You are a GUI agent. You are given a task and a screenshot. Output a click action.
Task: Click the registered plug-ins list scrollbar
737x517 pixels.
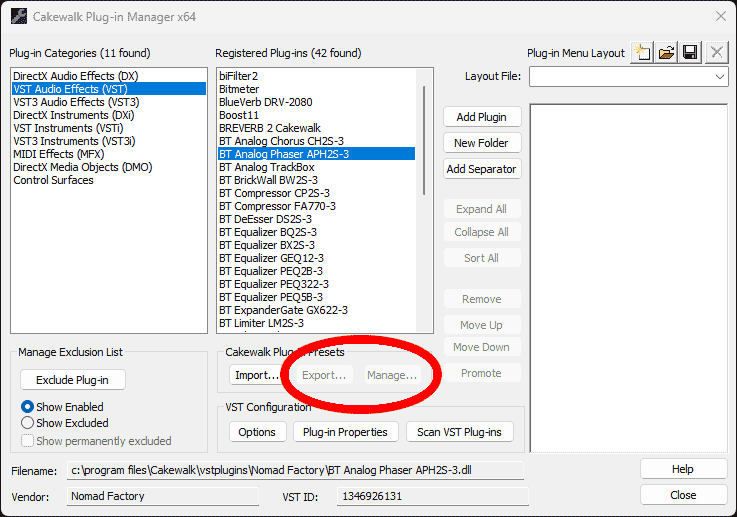[x=422, y=140]
